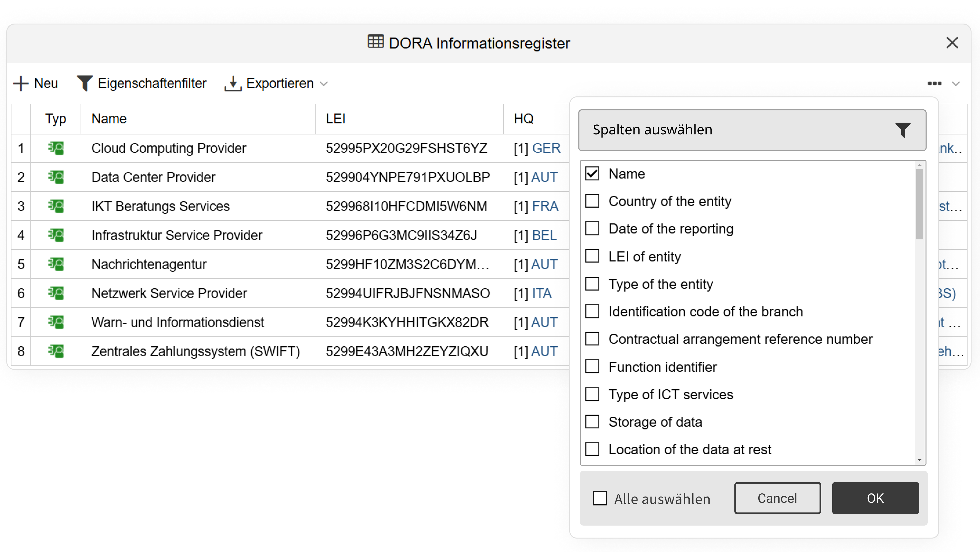This screenshot has height=552, width=980.
Task: Click the column list scrollbar thumb
Action: pos(920,204)
